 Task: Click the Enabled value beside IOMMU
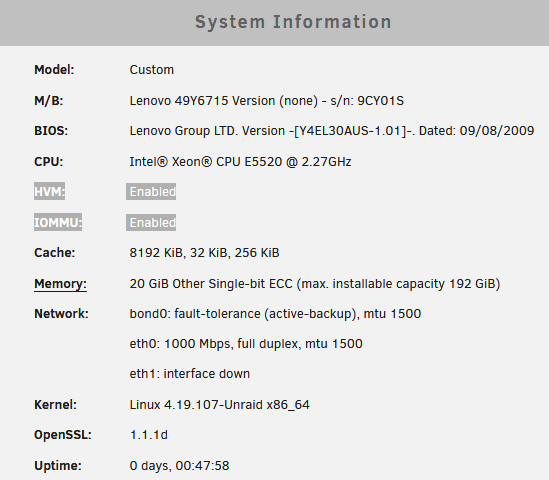point(151,223)
